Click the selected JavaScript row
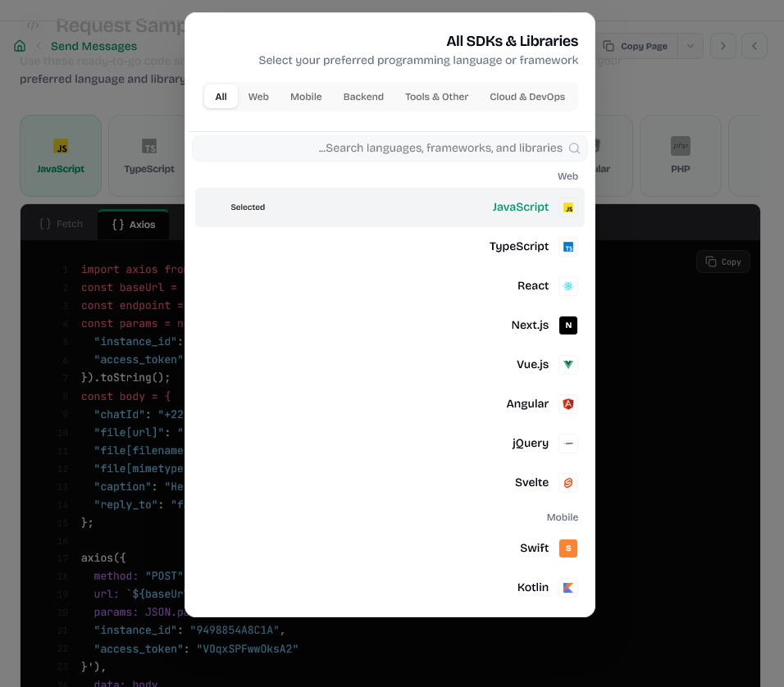This screenshot has width=784, height=687. tap(390, 207)
